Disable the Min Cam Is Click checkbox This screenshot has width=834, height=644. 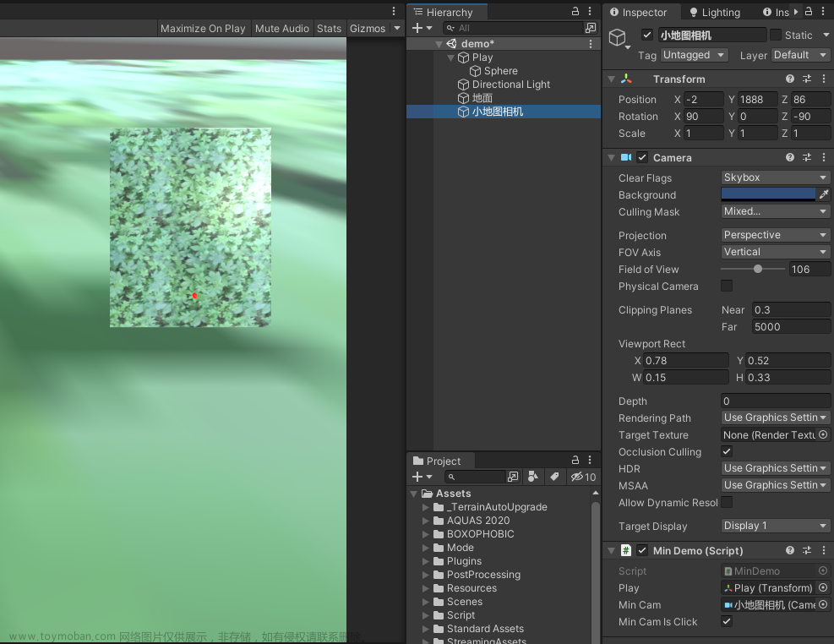click(x=726, y=621)
